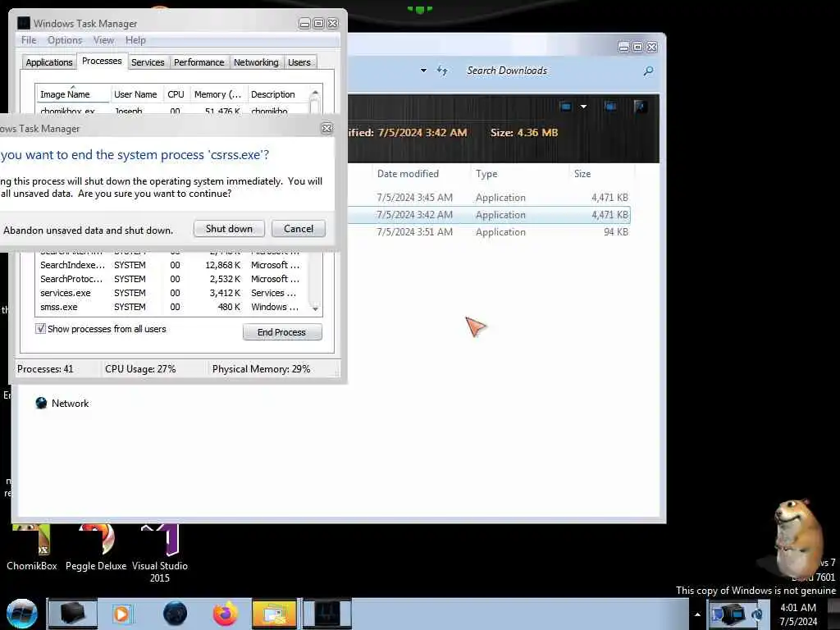Screen dimensions: 840x630
Task: Select the Processes tab
Action: (102, 61)
